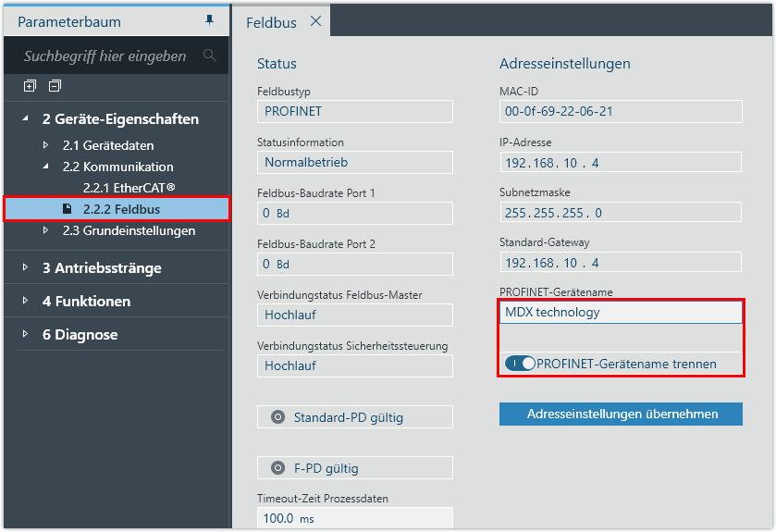The image size is (776, 532).
Task: Click the 2.2.2 Feldbus document icon
Action: pos(67,209)
